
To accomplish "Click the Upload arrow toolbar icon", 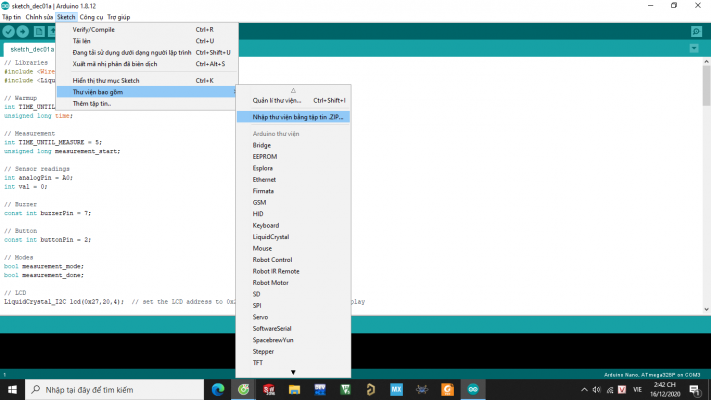I will 23,31.
